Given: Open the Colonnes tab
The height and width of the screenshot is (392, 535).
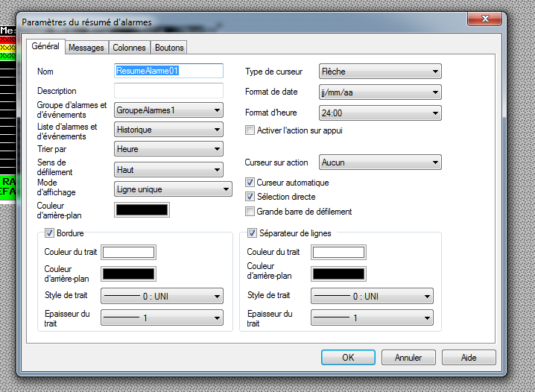Looking at the screenshot, I should pos(129,48).
